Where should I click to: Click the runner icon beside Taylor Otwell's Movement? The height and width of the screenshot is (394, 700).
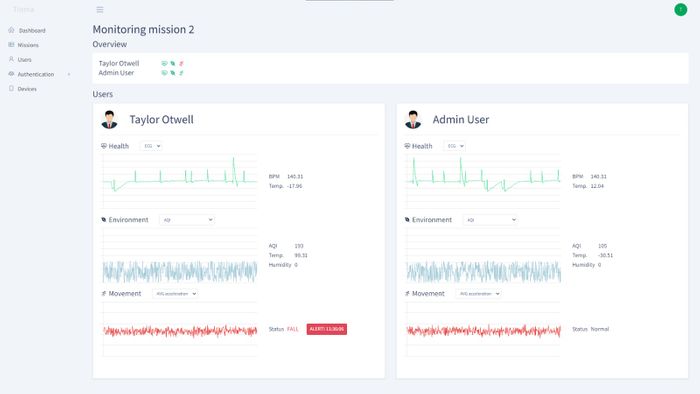(104, 293)
